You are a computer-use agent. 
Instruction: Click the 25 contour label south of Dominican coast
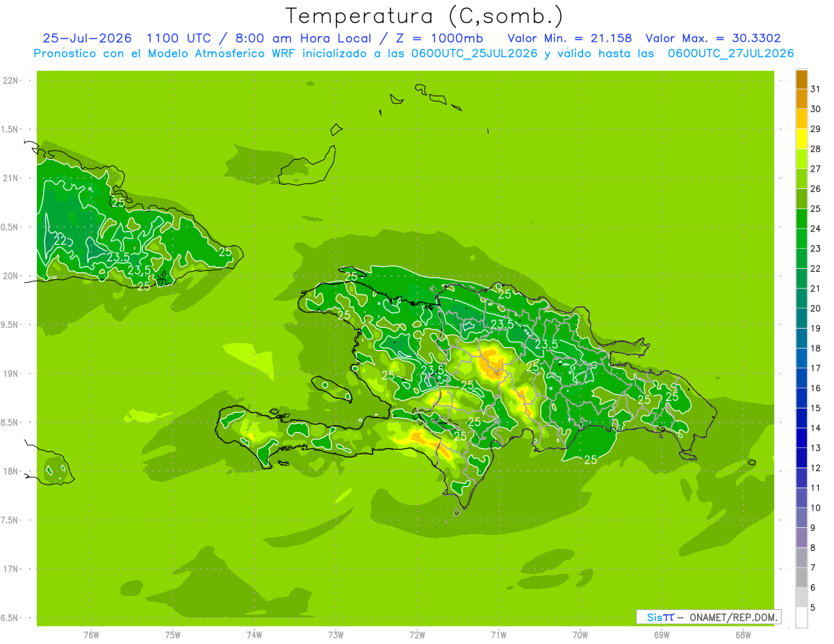click(x=591, y=459)
